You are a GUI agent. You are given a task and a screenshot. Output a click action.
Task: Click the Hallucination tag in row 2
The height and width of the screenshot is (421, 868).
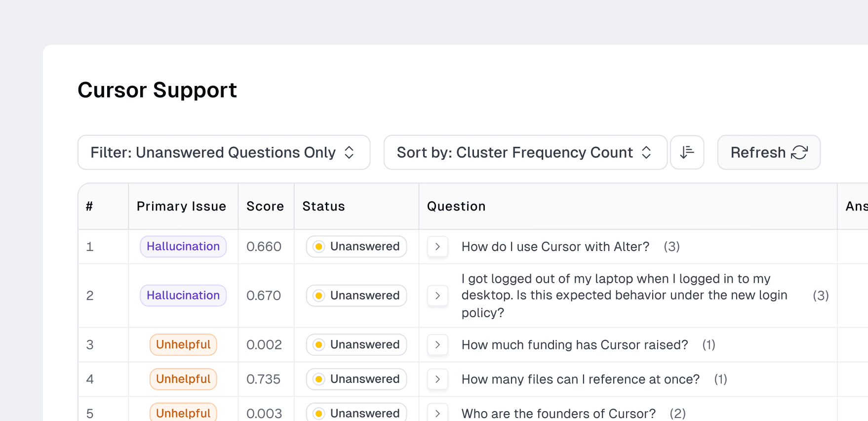[183, 295]
